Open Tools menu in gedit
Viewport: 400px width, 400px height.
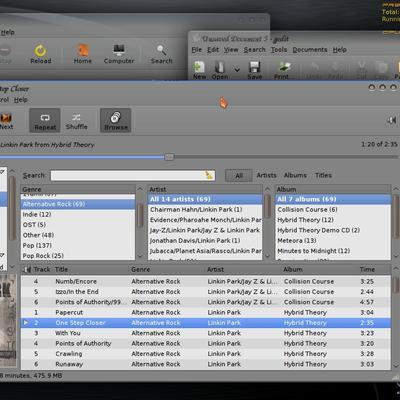tap(279, 50)
